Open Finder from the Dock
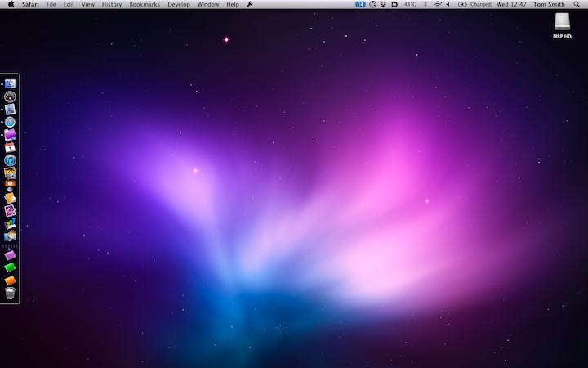Viewport: 588px width, 368px height. coord(10,83)
